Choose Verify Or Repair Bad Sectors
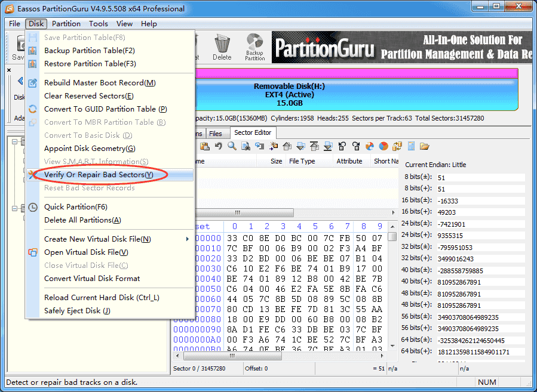 pyautogui.click(x=110, y=175)
